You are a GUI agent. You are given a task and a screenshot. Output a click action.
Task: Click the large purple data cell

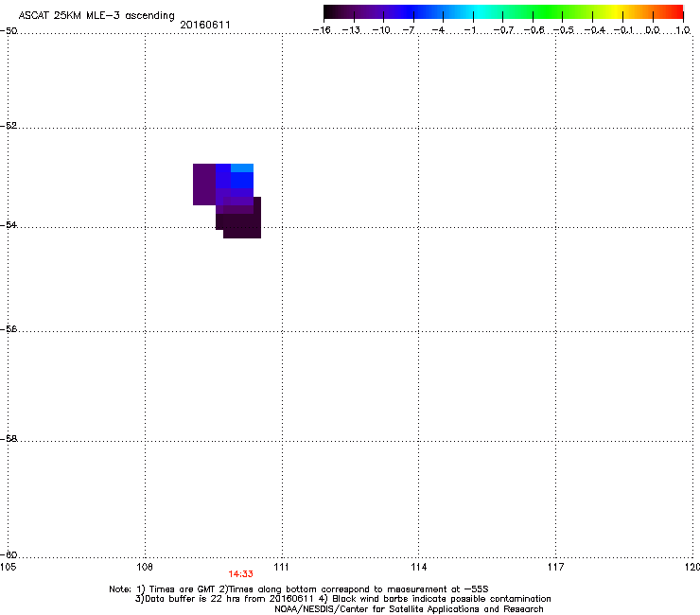[x=204, y=184]
